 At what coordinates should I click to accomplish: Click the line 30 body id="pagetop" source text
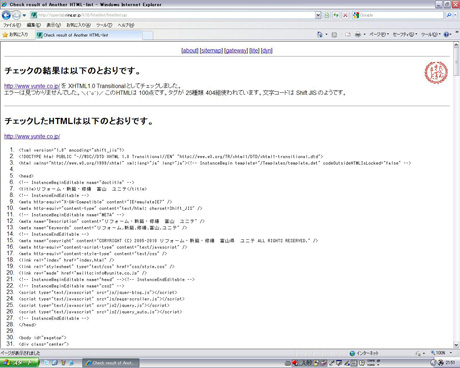[43, 338]
